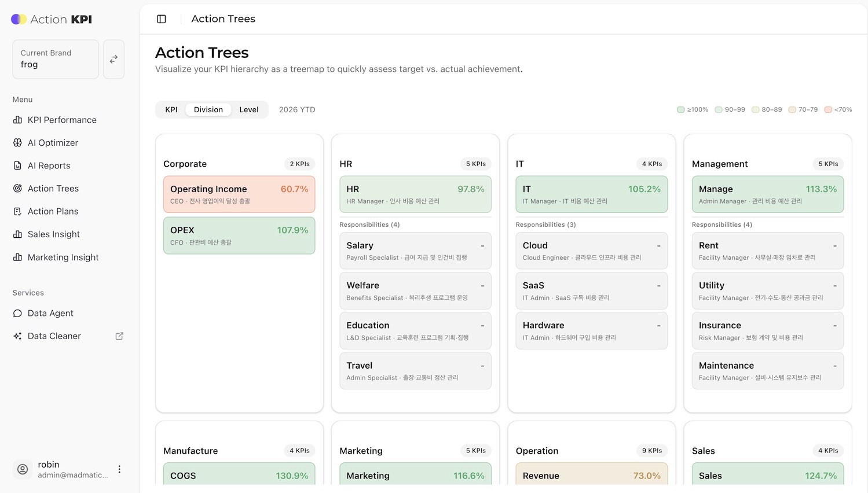
Task: Open the user account three-dot menu
Action: pos(119,469)
